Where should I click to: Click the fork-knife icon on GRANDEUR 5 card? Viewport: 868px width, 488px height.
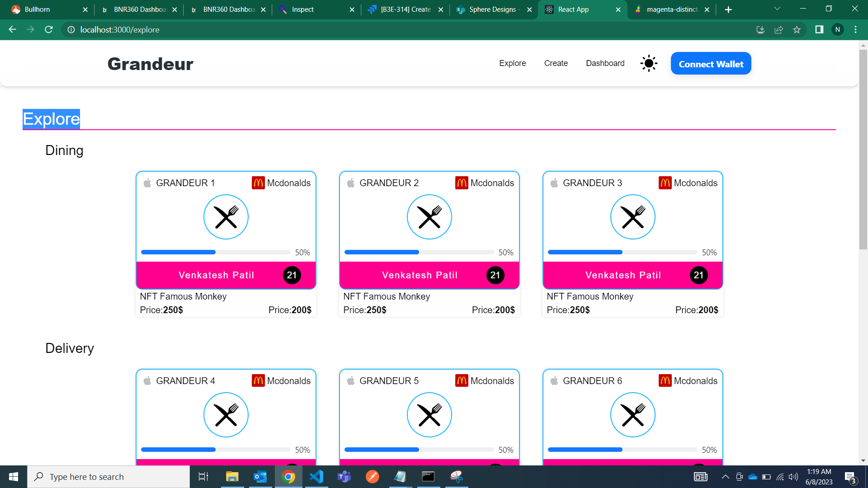pos(429,415)
